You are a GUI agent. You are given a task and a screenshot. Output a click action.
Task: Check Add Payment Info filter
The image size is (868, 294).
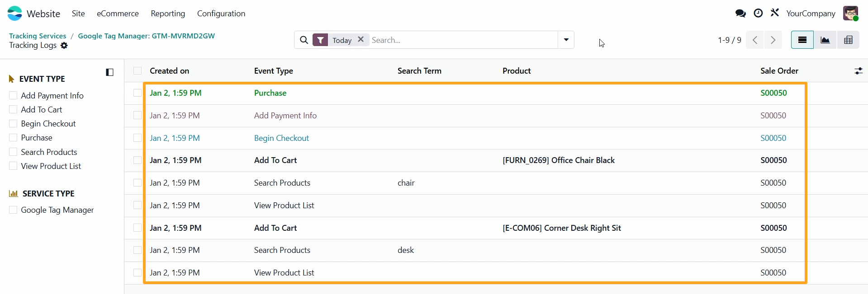pyautogui.click(x=13, y=95)
